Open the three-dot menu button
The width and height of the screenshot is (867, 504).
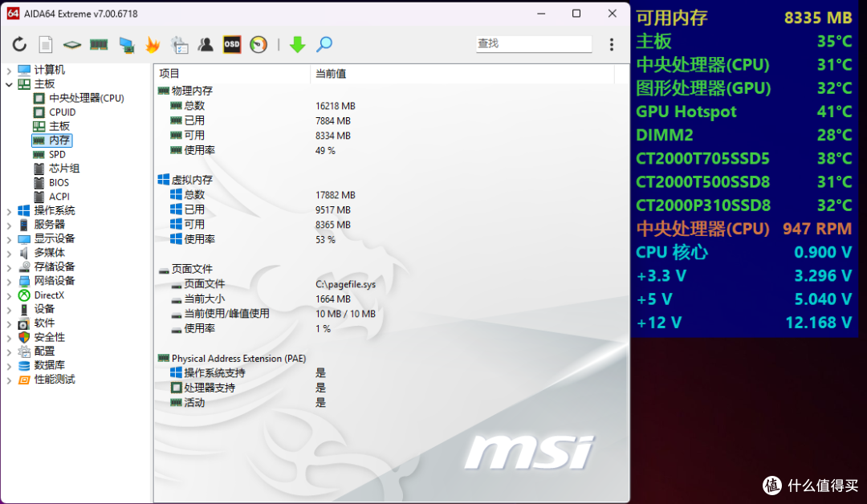pos(612,44)
